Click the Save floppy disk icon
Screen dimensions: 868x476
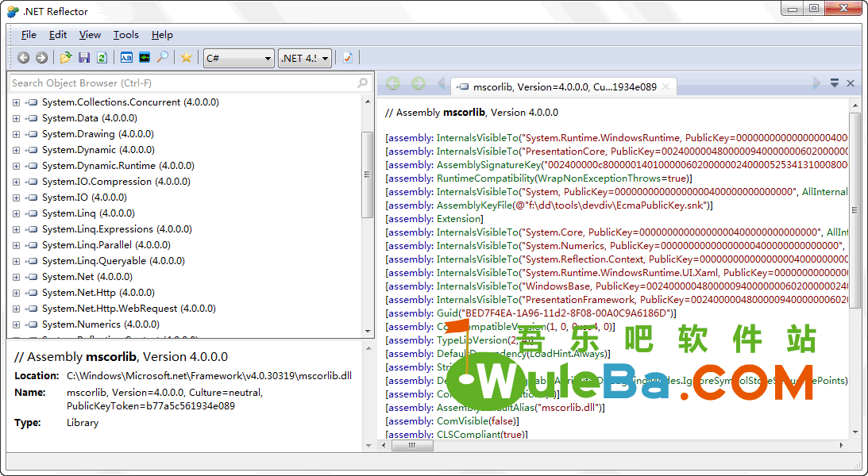(x=84, y=57)
